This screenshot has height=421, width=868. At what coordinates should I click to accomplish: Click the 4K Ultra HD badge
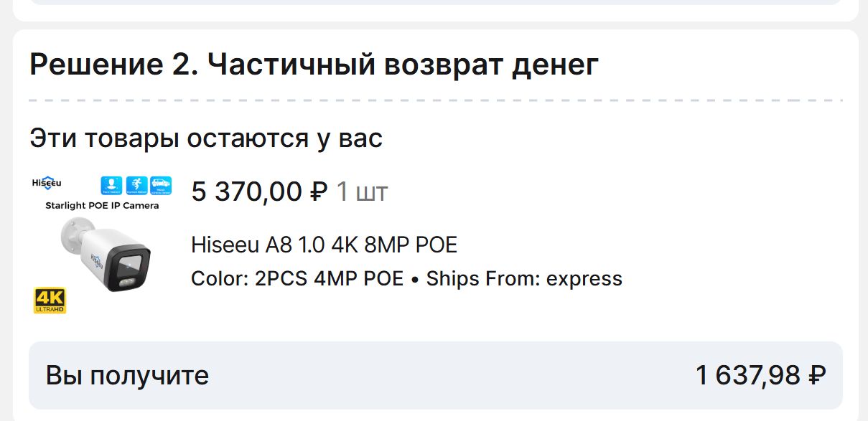50,301
